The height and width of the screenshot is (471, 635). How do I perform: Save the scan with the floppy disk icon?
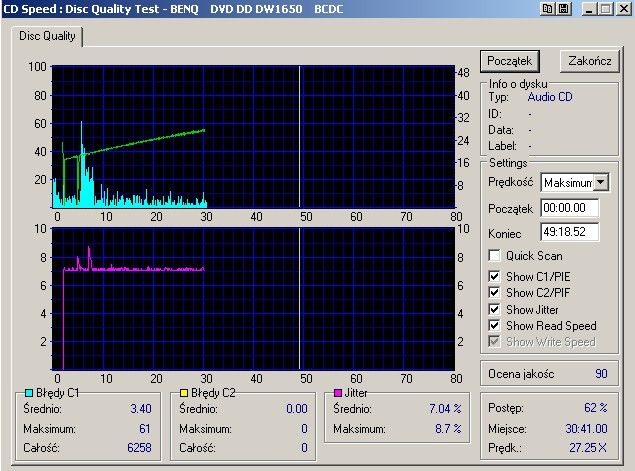point(564,9)
